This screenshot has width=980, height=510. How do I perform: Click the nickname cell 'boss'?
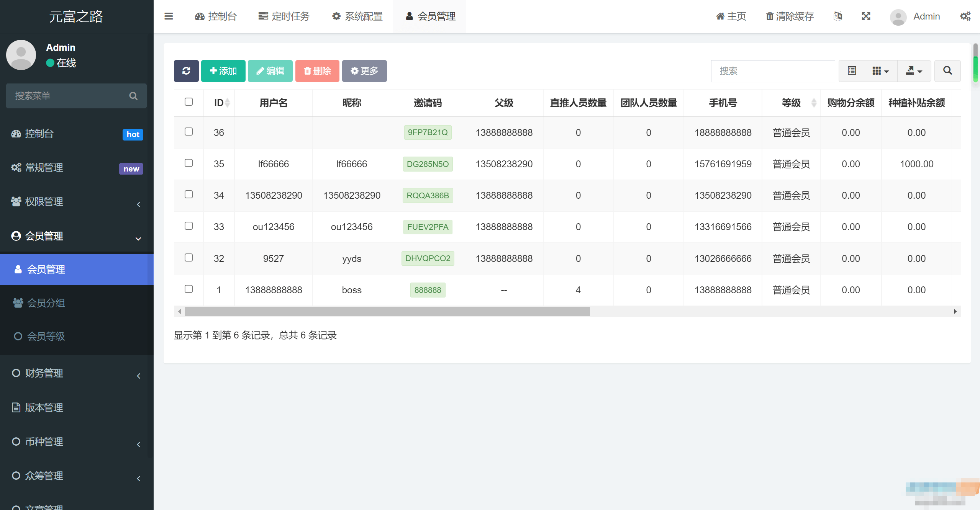pyautogui.click(x=352, y=290)
